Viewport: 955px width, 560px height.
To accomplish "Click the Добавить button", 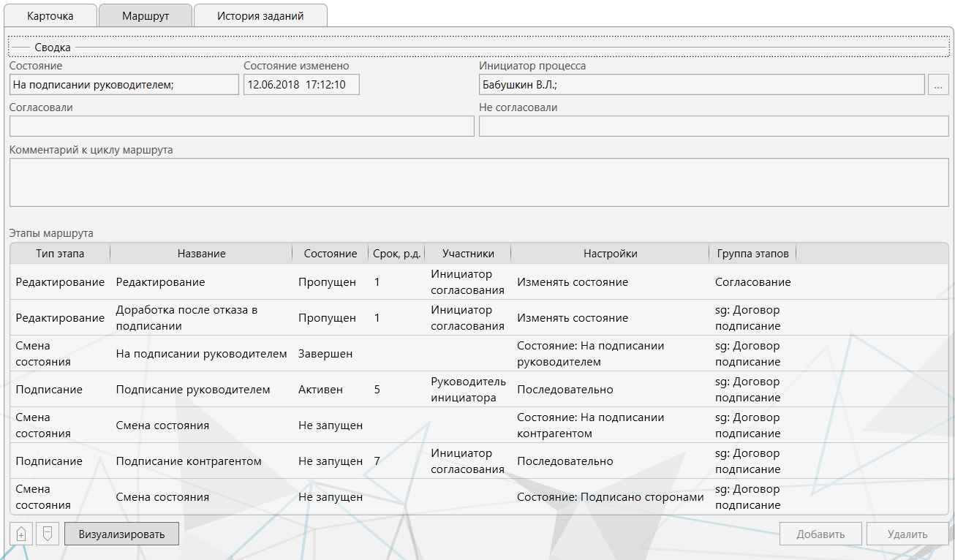I will point(820,534).
